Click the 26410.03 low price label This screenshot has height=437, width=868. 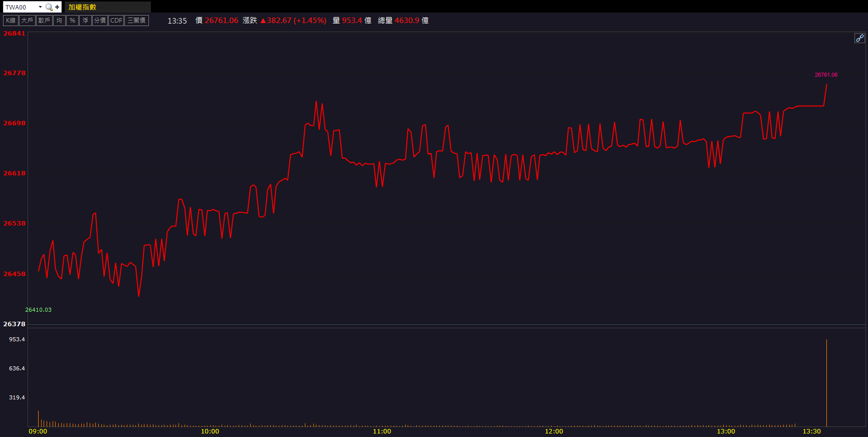pyautogui.click(x=39, y=310)
